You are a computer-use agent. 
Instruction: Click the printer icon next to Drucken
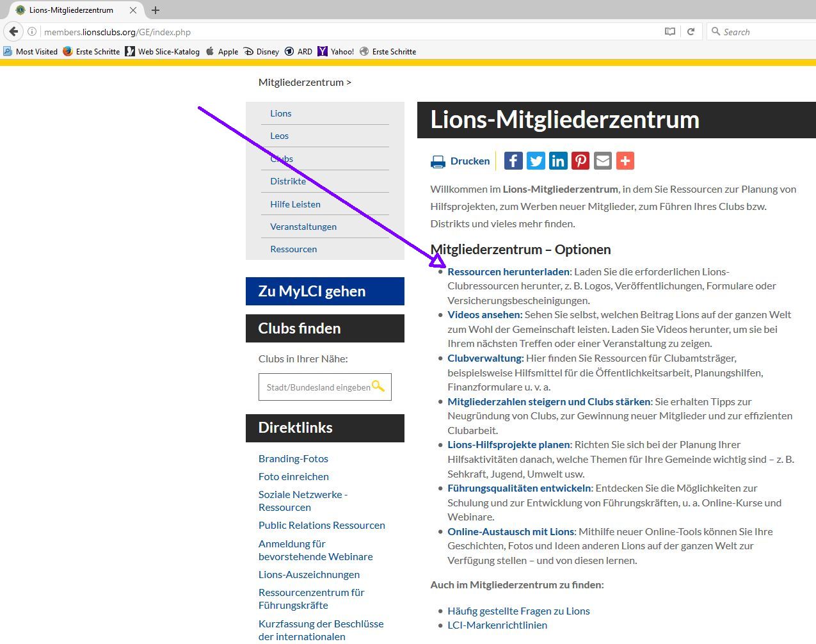pyautogui.click(x=438, y=161)
